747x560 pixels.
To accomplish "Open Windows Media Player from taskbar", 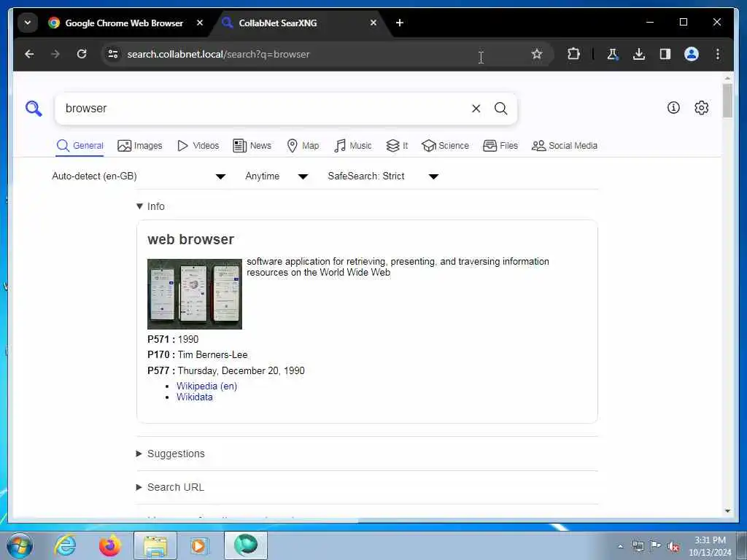I will tap(199, 545).
